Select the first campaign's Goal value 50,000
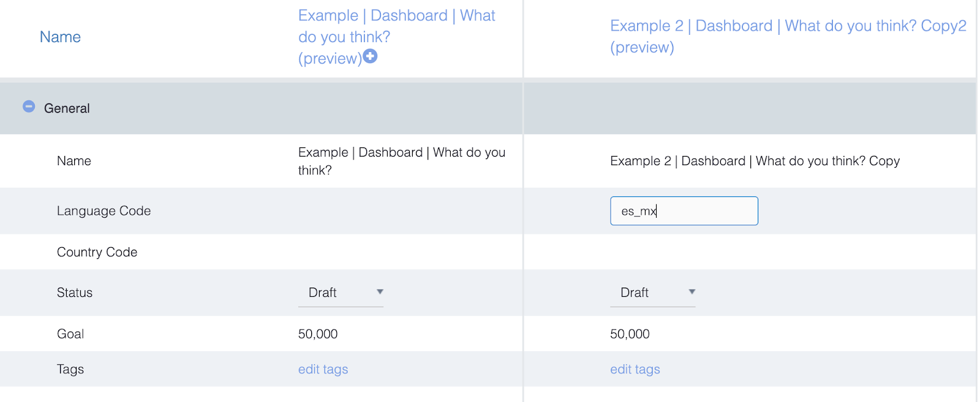 (x=318, y=334)
